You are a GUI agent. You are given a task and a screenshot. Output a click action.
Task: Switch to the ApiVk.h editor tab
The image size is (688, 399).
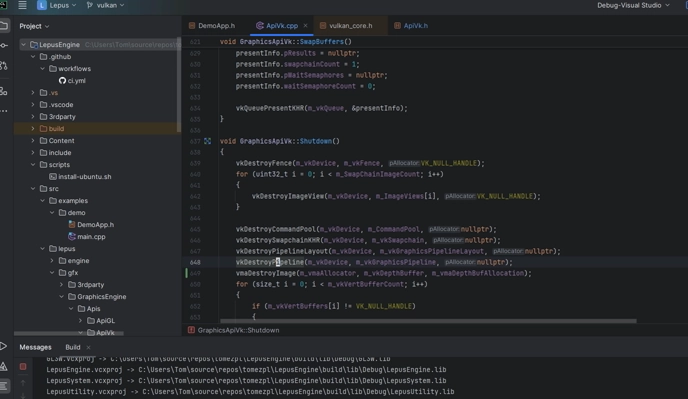pyautogui.click(x=411, y=26)
